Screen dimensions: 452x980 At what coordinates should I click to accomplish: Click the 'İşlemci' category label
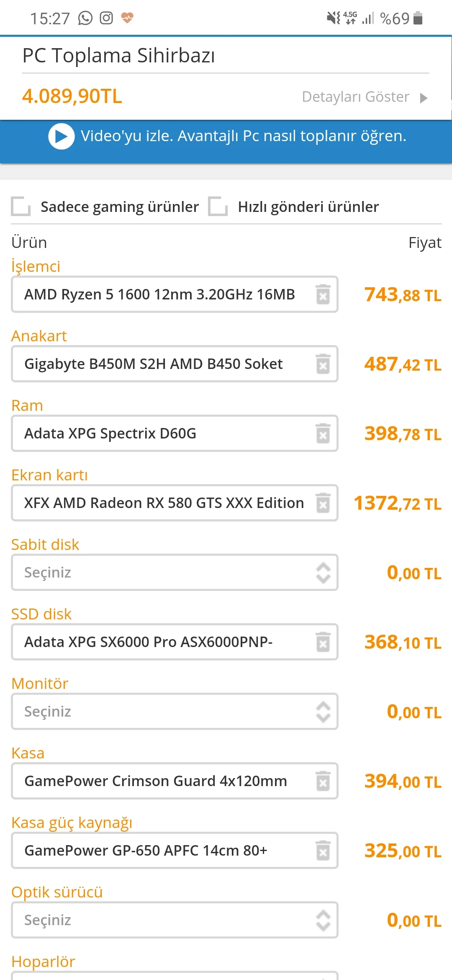(x=36, y=266)
